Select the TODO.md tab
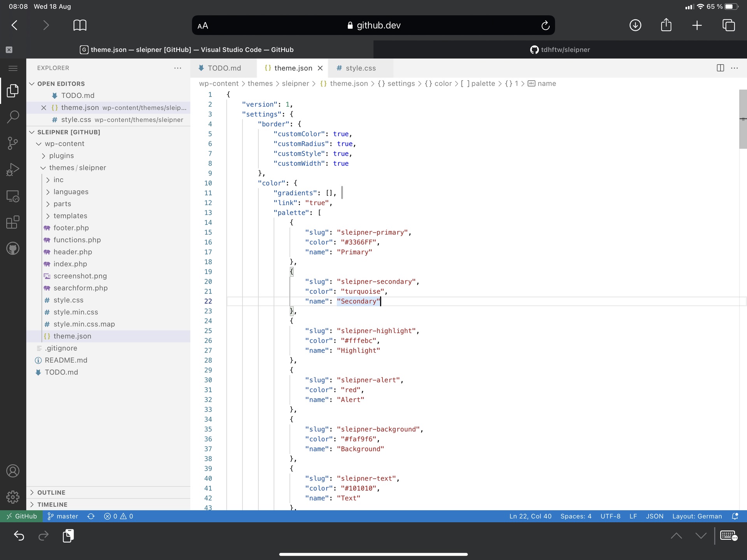This screenshot has height=560, width=747. coord(224,68)
